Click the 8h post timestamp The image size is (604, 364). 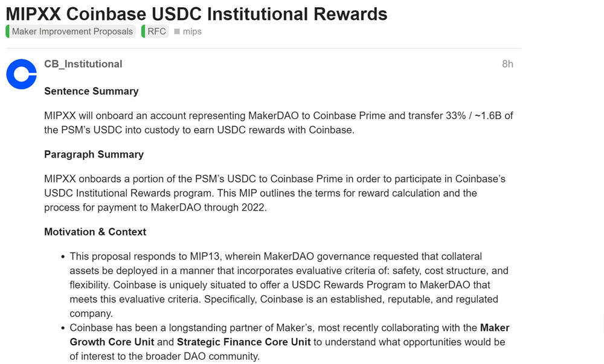tap(507, 64)
